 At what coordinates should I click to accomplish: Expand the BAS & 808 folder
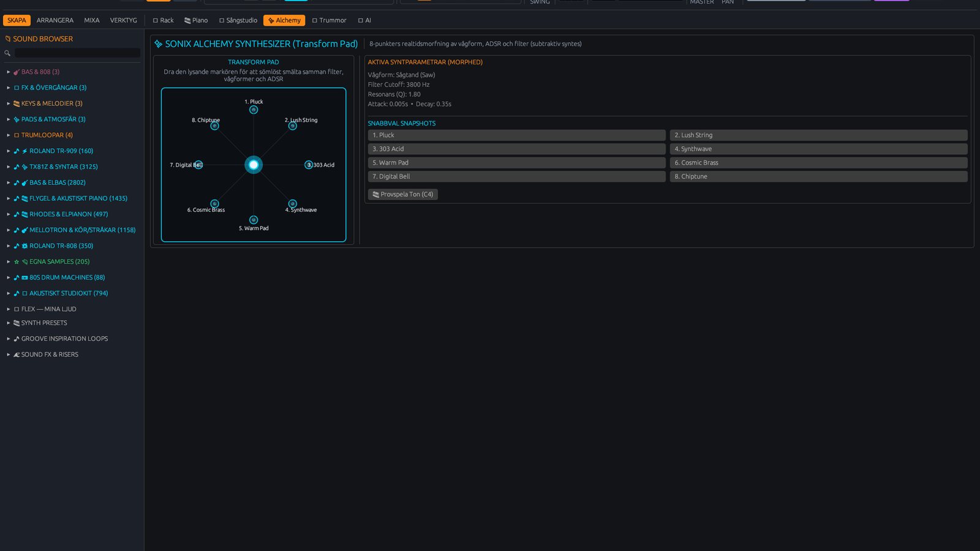tap(9, 72)
